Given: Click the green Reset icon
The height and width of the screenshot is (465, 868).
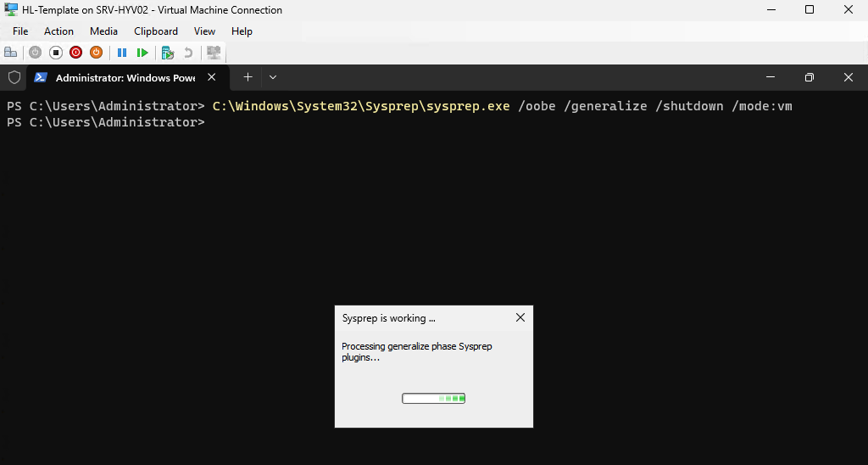Looking at the screenshot, I should tap(142, 53).
